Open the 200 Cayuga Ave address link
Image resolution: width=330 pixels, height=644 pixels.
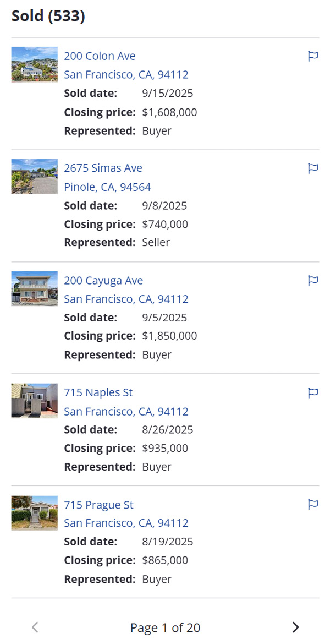click(x=103, y=281)
